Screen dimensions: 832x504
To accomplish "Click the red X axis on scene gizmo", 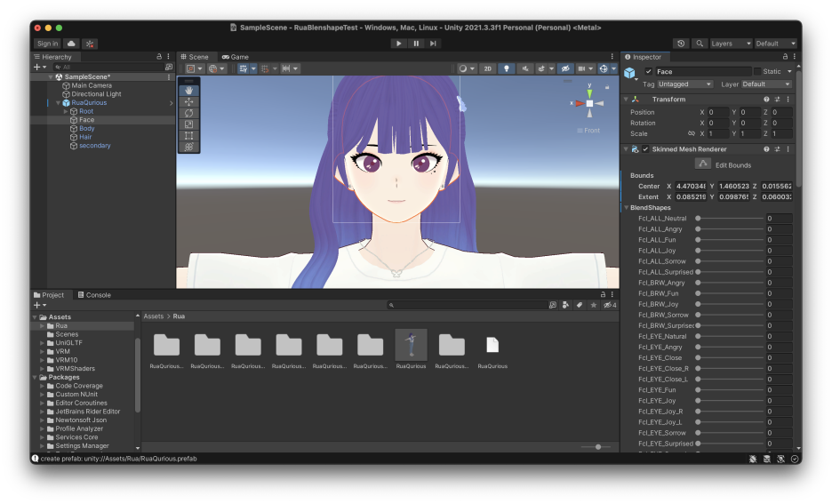I will point(579,103).
